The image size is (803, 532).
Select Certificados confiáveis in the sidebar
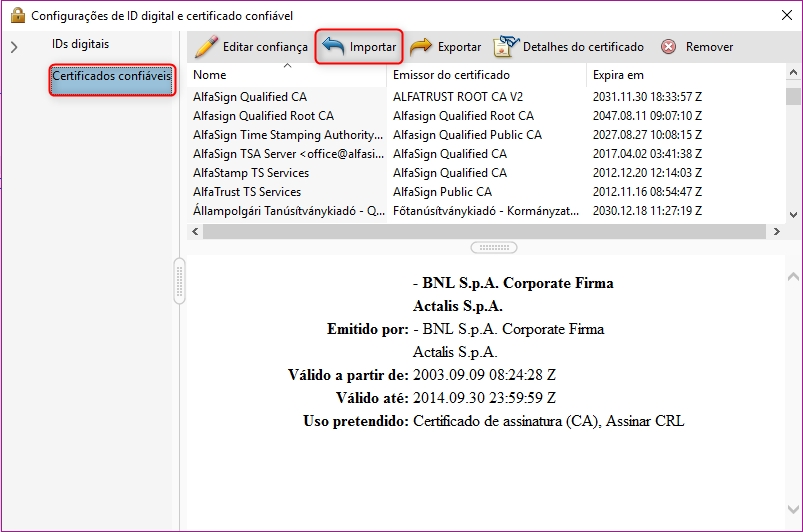(x=112, y=77)
